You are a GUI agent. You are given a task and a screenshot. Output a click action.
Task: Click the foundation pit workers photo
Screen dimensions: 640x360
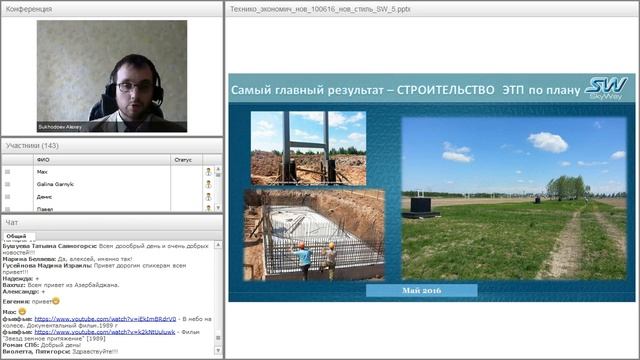[x=314, y=235]
